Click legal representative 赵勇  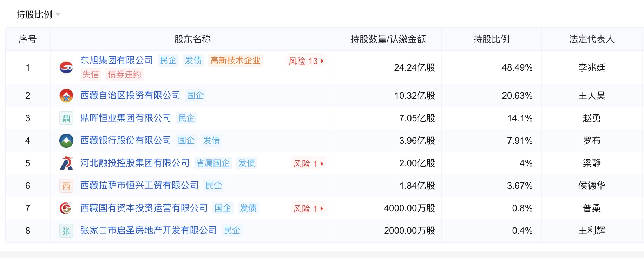tap(592, 118)
